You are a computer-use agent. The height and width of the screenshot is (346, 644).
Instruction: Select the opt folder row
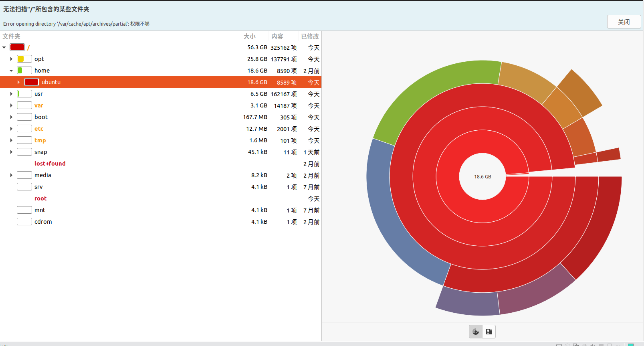160,59
